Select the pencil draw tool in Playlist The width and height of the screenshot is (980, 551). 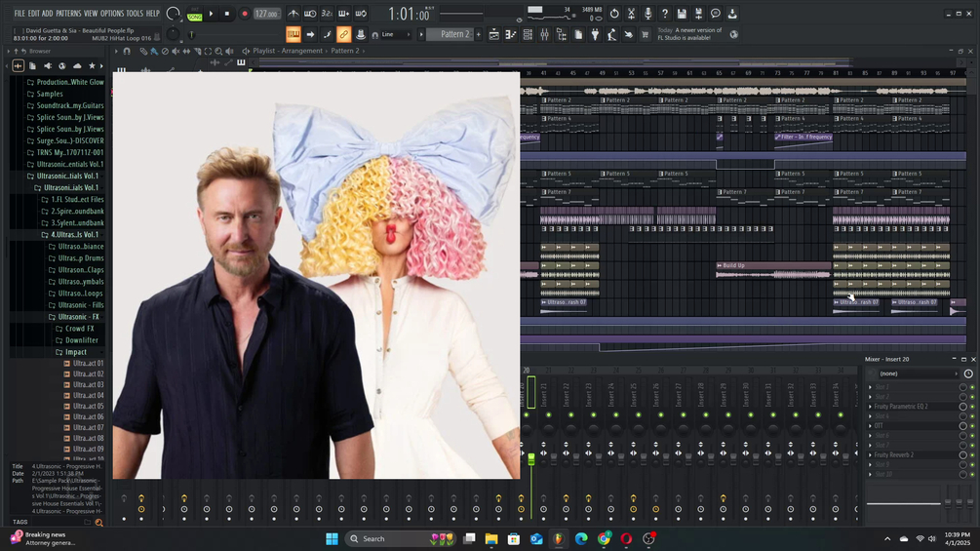(143, 52)
